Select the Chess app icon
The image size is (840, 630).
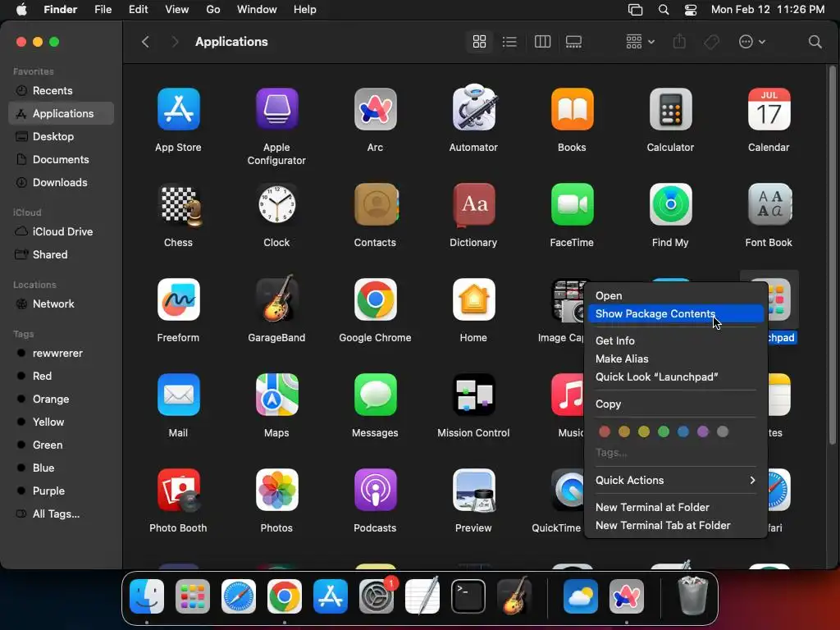[x=180, y=204]
